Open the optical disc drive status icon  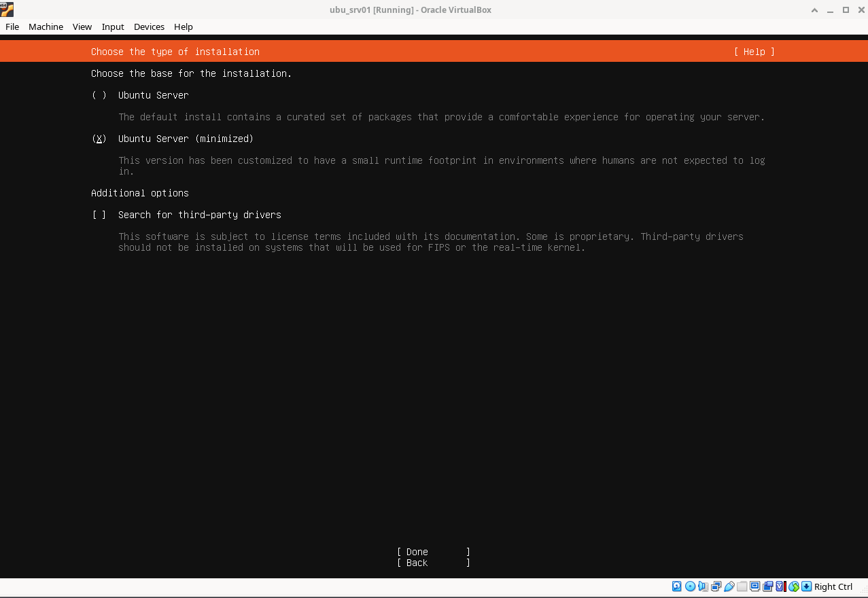point(690,586)
